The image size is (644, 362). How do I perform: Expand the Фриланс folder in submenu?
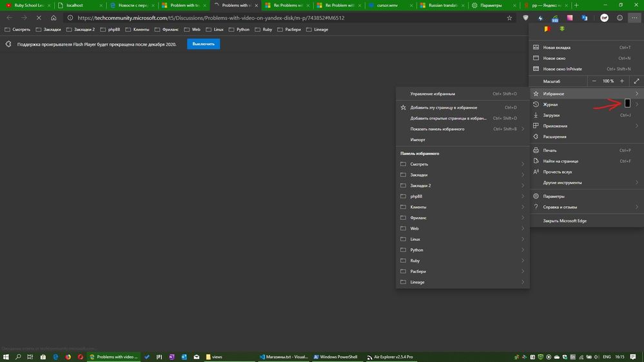tap(462, 218)
